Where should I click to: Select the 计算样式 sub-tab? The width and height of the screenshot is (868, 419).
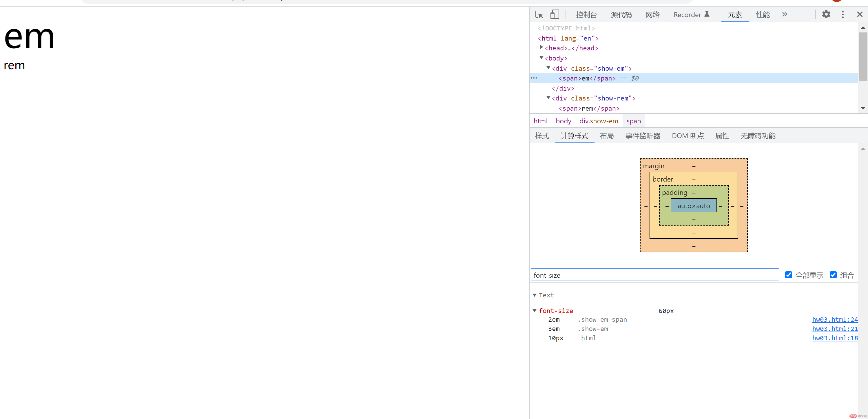tap(574, 136)
